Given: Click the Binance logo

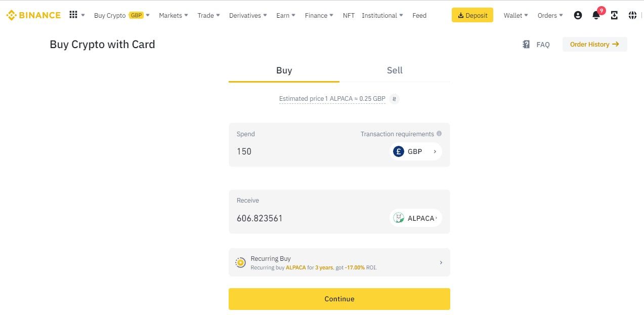Looking at the screenshot, I should tap(33, 15).
